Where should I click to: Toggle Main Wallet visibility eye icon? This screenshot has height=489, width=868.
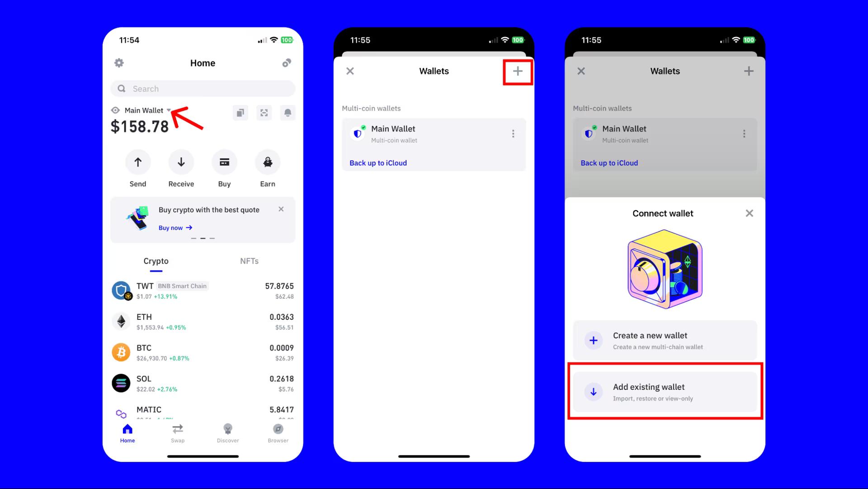(x=116, y=110)
